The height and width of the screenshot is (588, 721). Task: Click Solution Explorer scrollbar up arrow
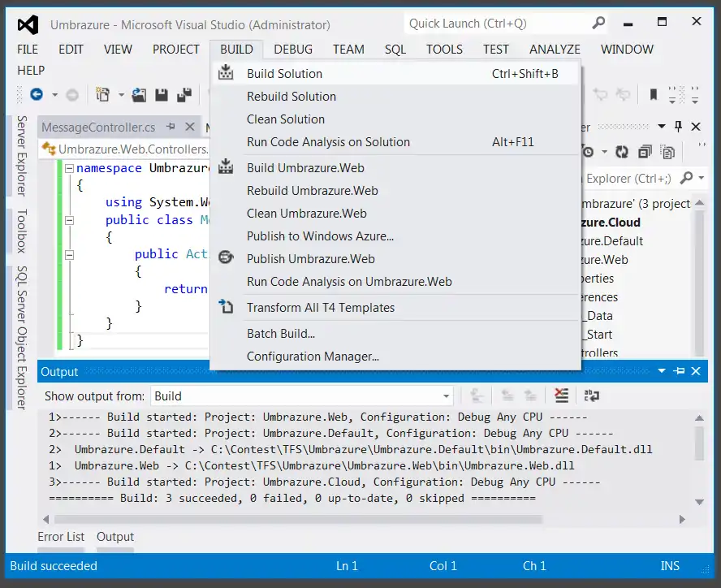point(699,203)
